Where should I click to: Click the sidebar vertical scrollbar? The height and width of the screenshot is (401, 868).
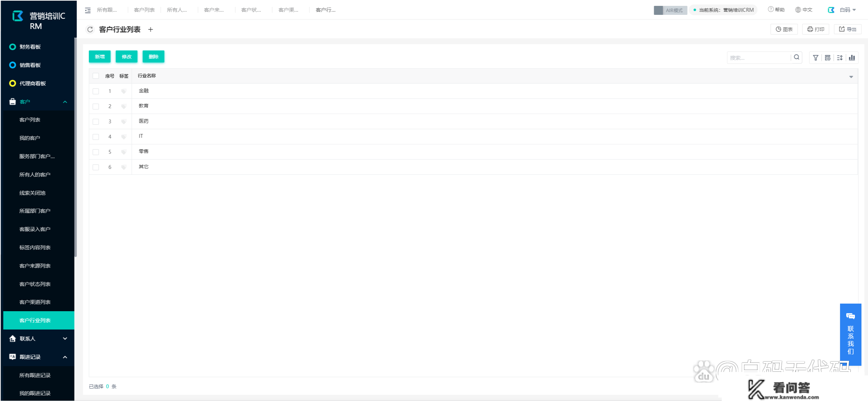pyautogui.click(x=75, y=147)
